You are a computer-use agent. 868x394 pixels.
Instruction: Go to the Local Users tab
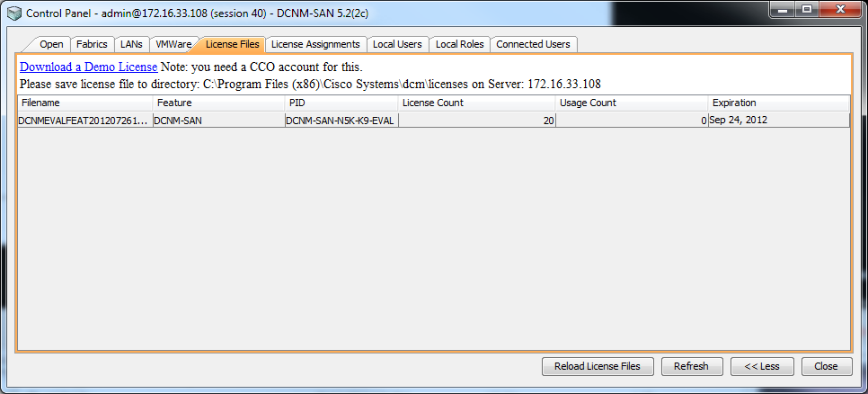397,44
